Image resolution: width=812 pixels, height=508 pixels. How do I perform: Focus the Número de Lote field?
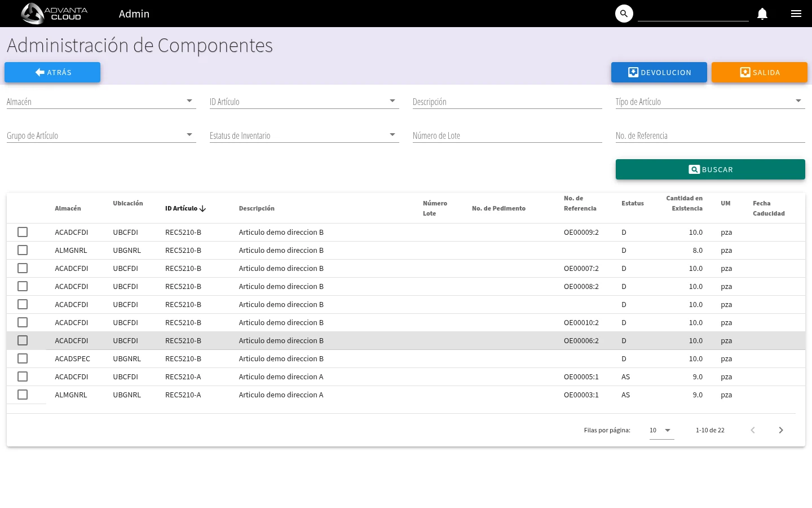[x=507, y=135]
